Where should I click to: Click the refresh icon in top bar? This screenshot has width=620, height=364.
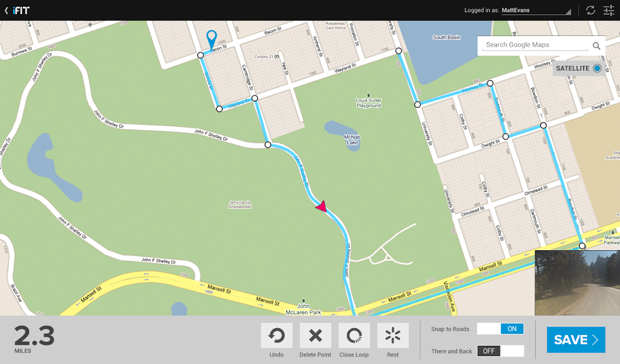pyautogui.click(x=590, y=10)
